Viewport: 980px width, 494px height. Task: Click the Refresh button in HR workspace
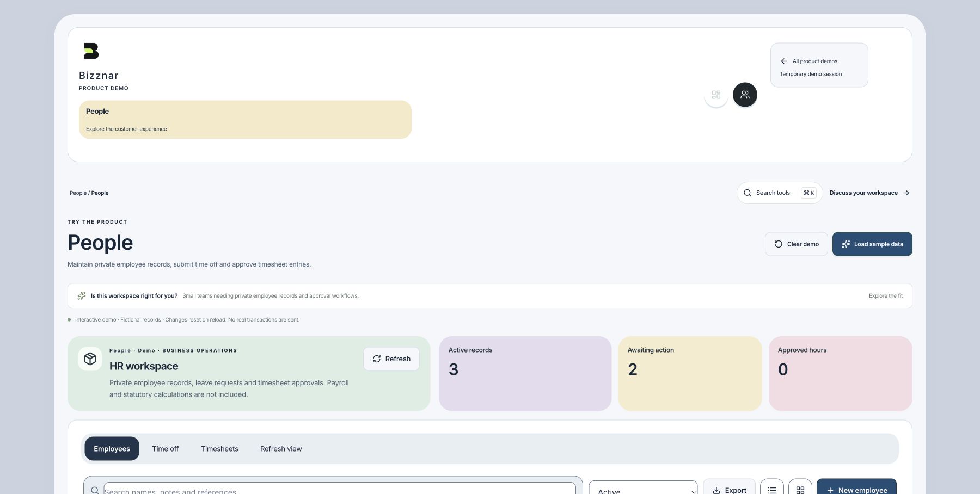[391, 359]
